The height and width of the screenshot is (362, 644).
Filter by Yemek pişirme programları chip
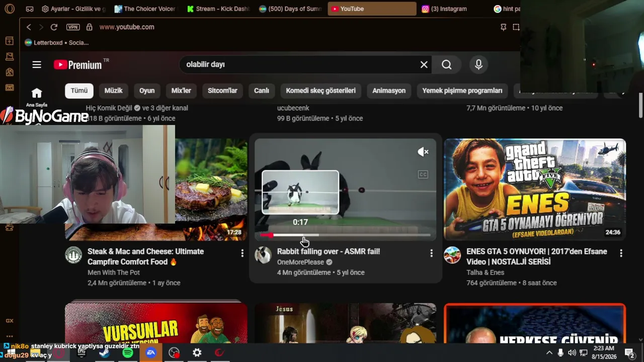click(462, 90)
